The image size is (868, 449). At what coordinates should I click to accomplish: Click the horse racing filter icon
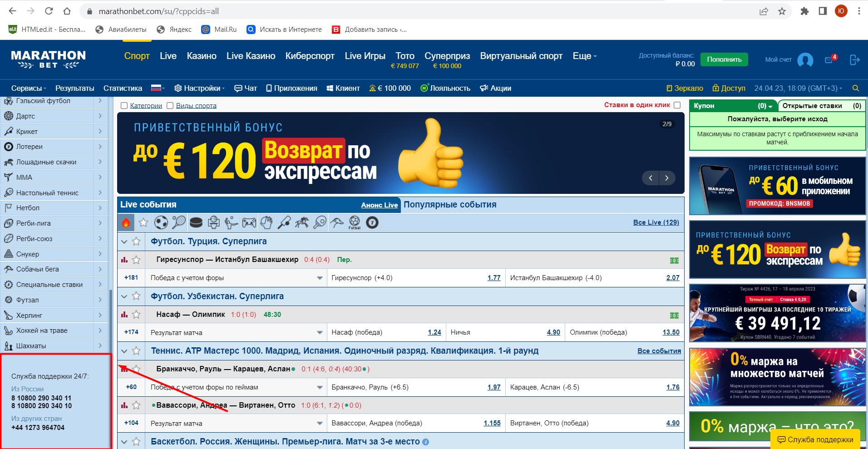(302, 222)
